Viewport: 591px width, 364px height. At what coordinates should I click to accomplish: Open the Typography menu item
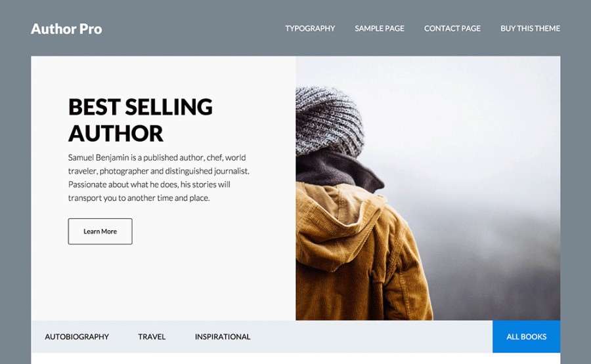coord(310,28)
